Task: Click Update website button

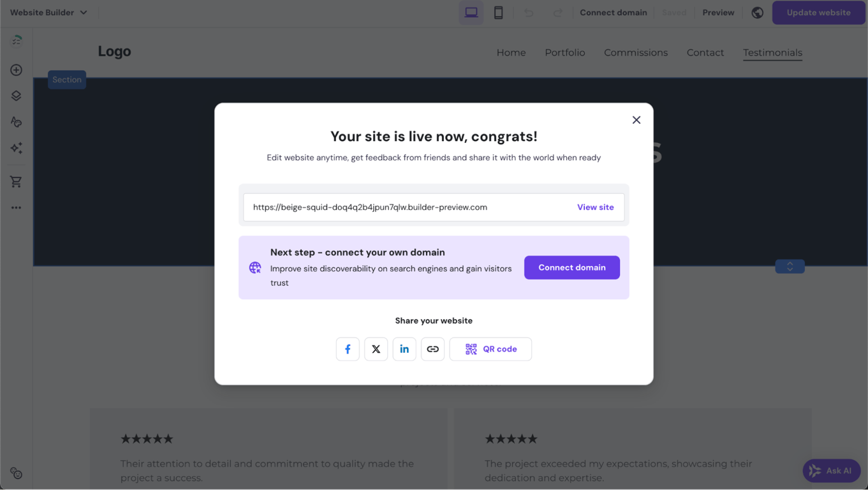Action: point(818,12)
